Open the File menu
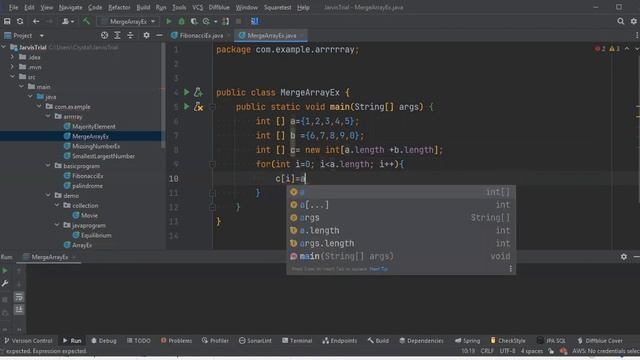This screenshot has height=360, width=640. pos(13,7)
